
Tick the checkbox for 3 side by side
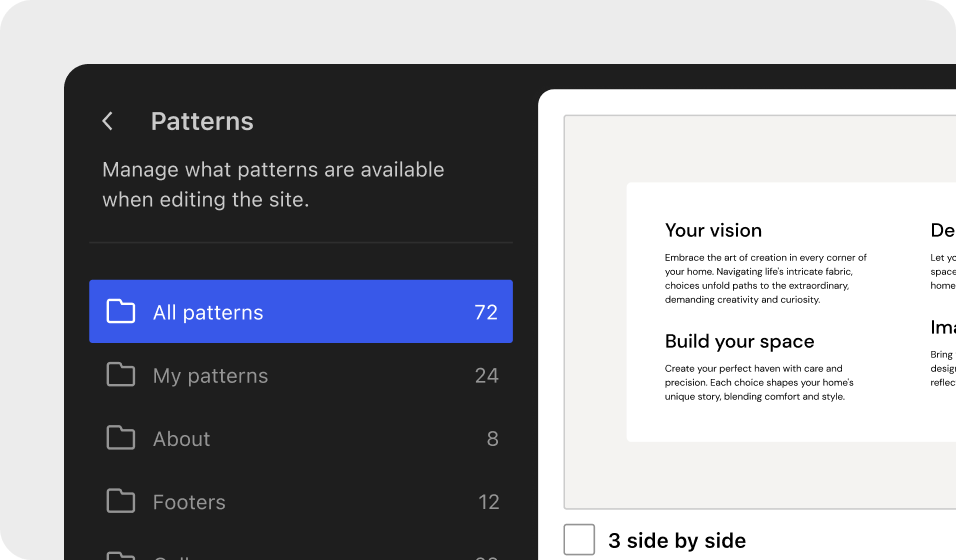(x=579, y=540)
